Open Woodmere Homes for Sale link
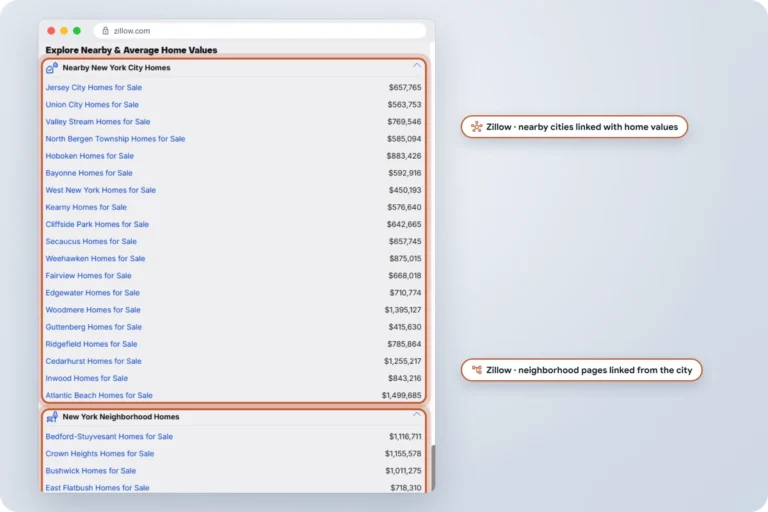This screenshot has width=768, height=512. point(93,310)
